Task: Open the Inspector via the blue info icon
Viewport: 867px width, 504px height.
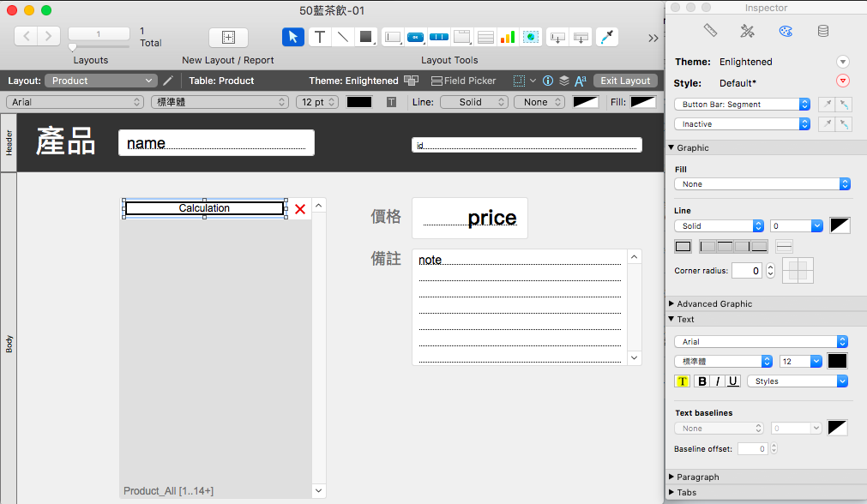Action: (548, 81)
